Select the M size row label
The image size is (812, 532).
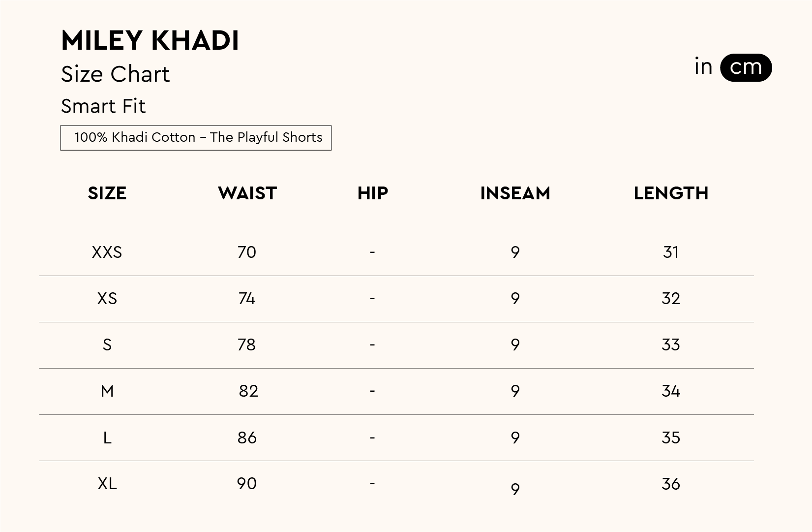tap(107, 391)
